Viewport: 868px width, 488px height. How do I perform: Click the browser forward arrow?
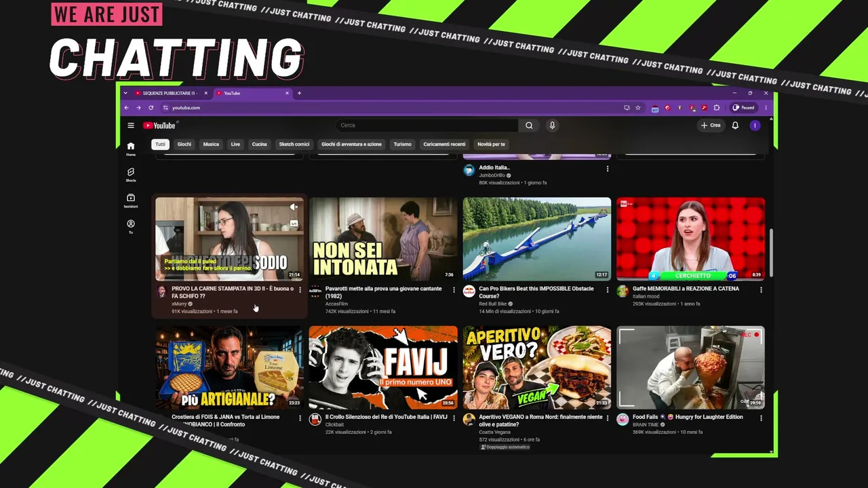(138, 108)
